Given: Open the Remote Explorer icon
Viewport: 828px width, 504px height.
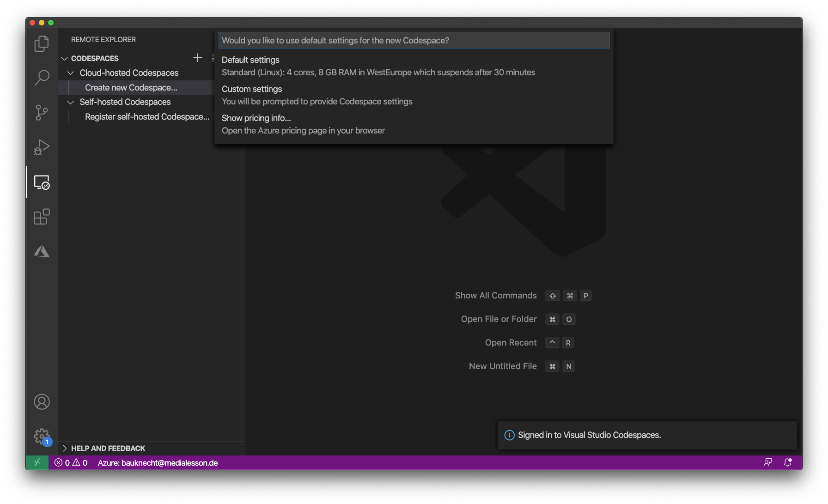Looking at the screenshot, I should [x=42, y=182].
